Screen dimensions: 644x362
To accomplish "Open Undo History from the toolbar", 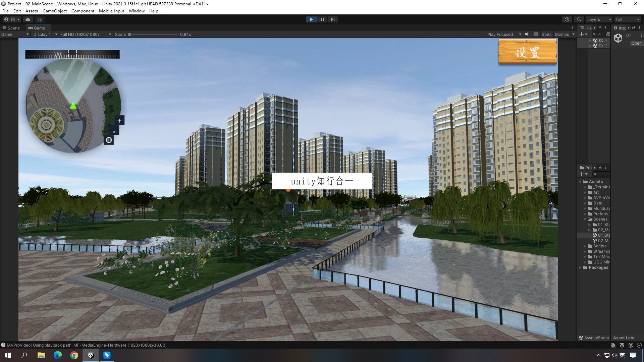I will point(567,19).
